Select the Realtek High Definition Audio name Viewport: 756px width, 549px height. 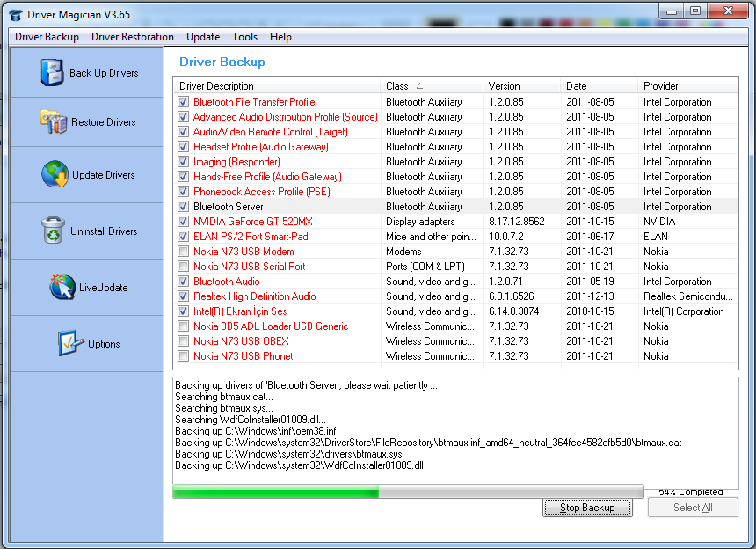[255, 296]
